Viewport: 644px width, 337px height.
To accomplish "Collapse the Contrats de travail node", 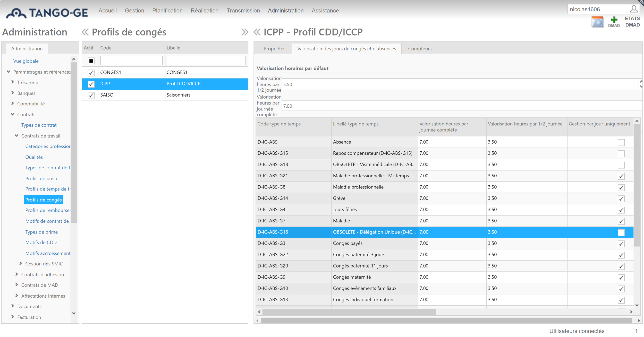I will [x=16, y=136].
